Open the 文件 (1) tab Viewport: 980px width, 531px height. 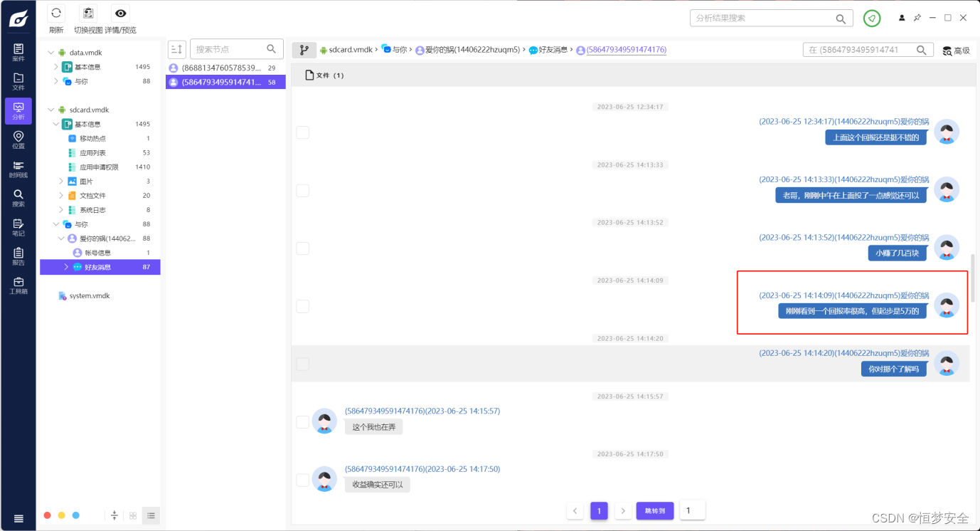click(324, 75)
